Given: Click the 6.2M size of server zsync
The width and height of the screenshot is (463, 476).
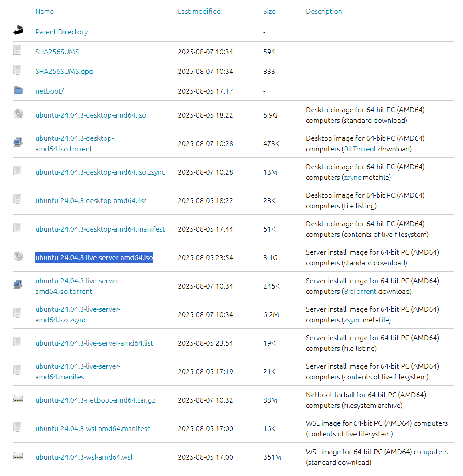Looking at the screenshot, I should [271, 314].
